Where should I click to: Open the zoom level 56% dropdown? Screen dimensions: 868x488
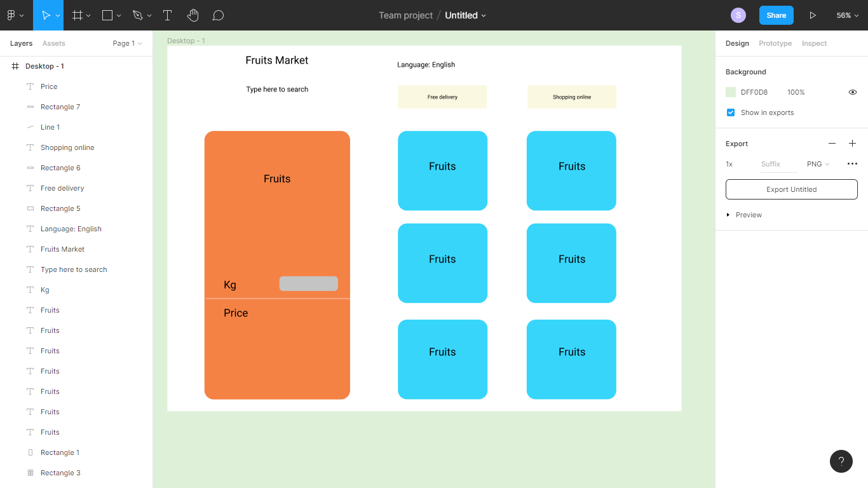tap(848, 15)
